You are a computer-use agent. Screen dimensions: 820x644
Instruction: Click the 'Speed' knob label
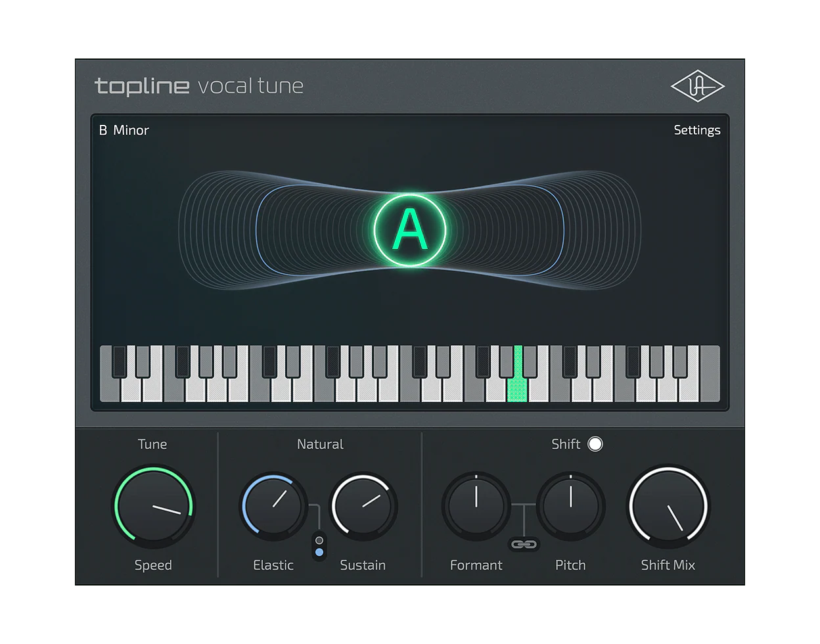153,565
